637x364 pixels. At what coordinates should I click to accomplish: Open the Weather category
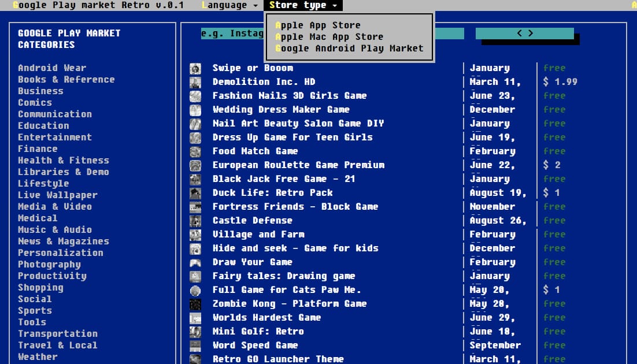pyautogui.click(x=38, y=357)
